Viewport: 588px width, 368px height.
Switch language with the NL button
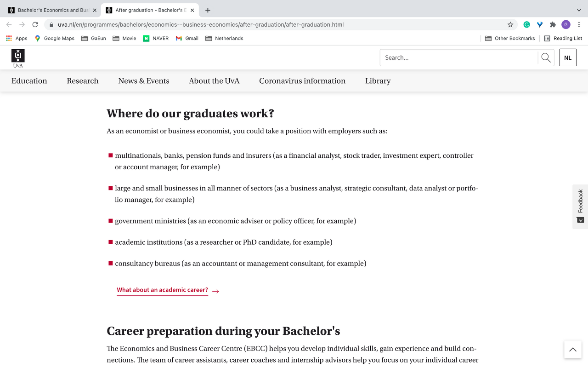(x=568, y=57)
